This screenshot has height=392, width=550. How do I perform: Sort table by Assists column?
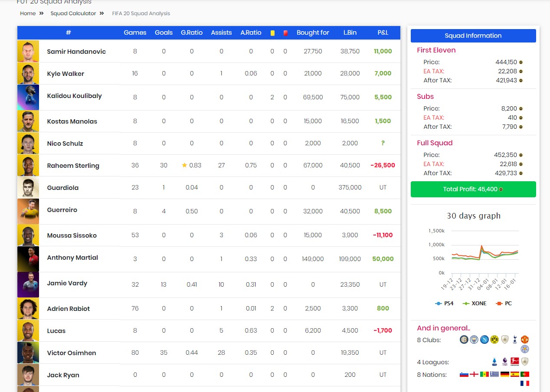click(221, 33)
